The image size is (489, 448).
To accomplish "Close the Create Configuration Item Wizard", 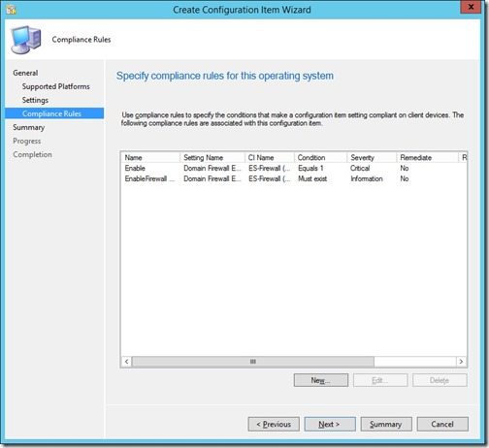I will tap(471, 7).
